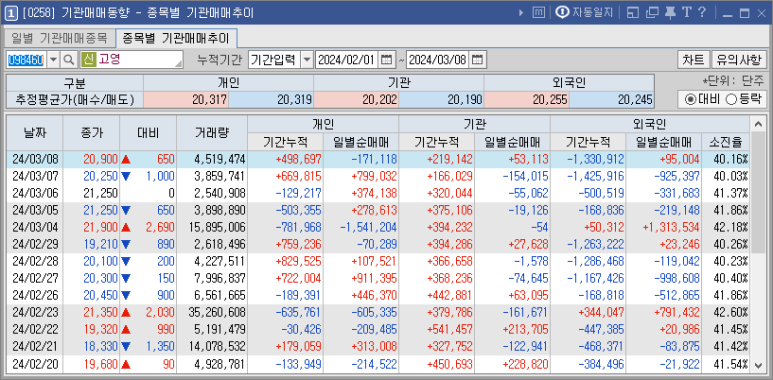Click individual net sell -1,541,204
773x380 pixels.
pos(361,227)
